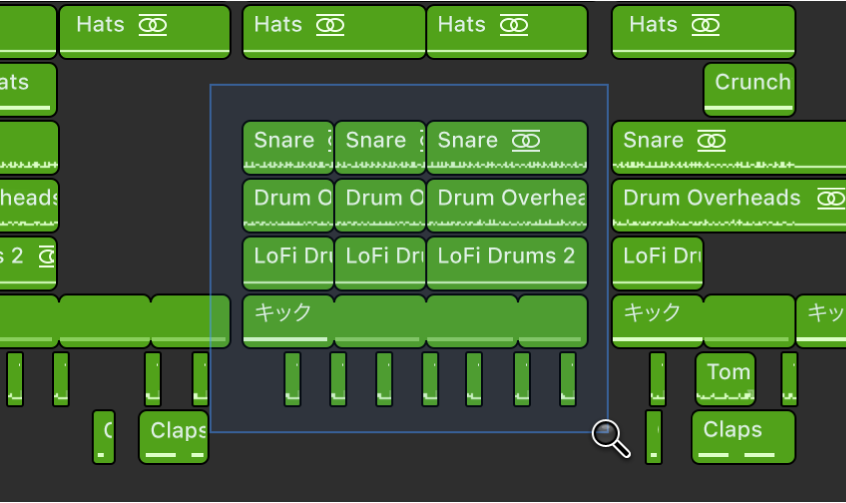This screenshot has height=503, width=846.
Task: Select the Claps region at bottom left
Action: coord(174,434)
